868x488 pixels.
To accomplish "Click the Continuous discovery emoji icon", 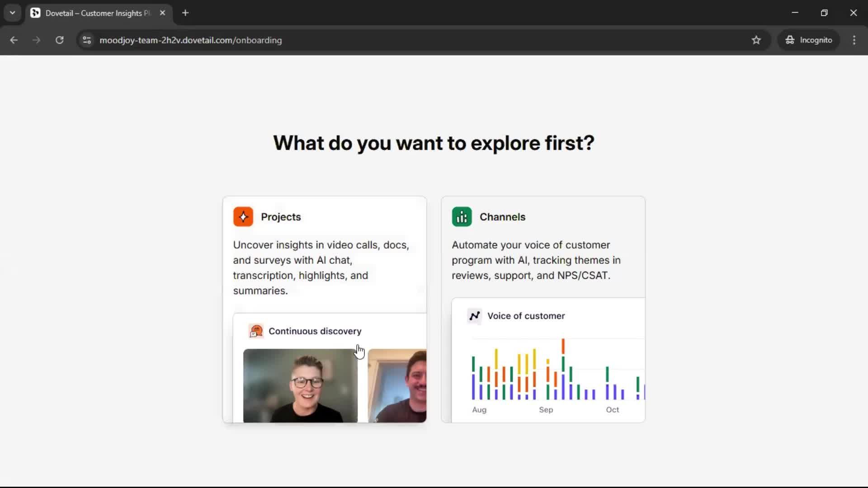I will [x=256, y=331].
